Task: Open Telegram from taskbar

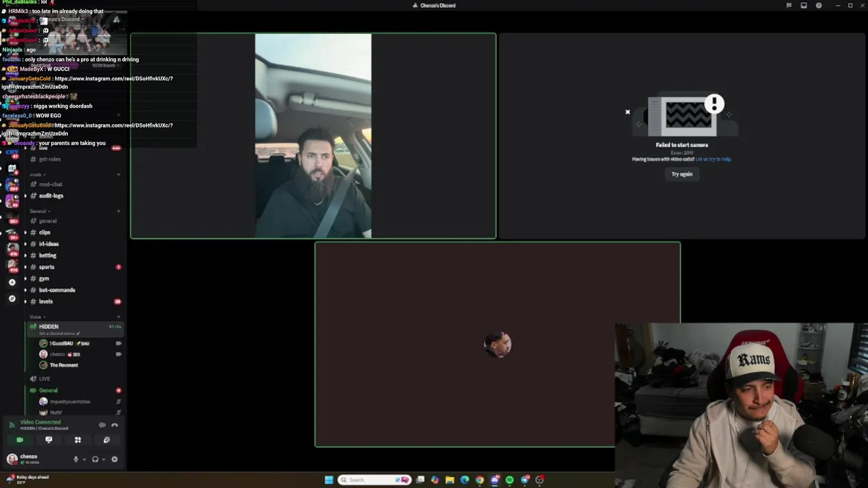Action: [525, 480]
